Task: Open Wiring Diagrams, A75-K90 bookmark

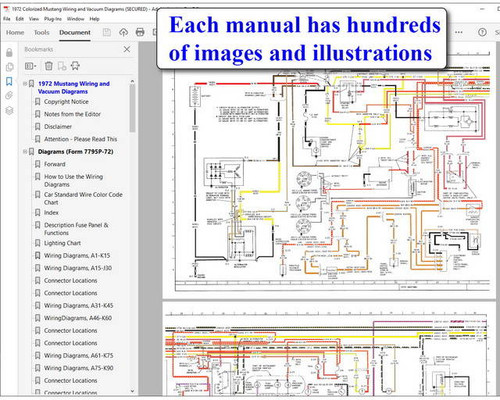Action: point(79,368)
